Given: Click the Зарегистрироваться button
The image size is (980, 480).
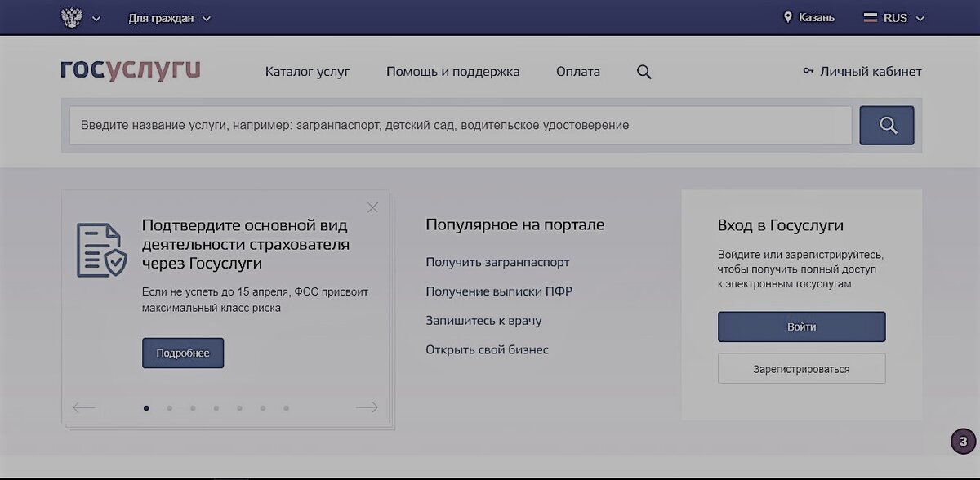Looking at the screenshot, I should coord(802,369).
